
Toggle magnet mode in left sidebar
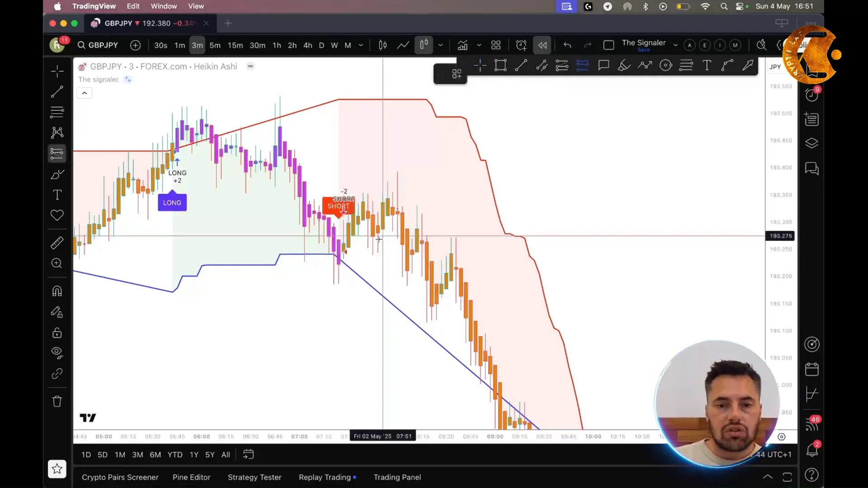(57, 291)
